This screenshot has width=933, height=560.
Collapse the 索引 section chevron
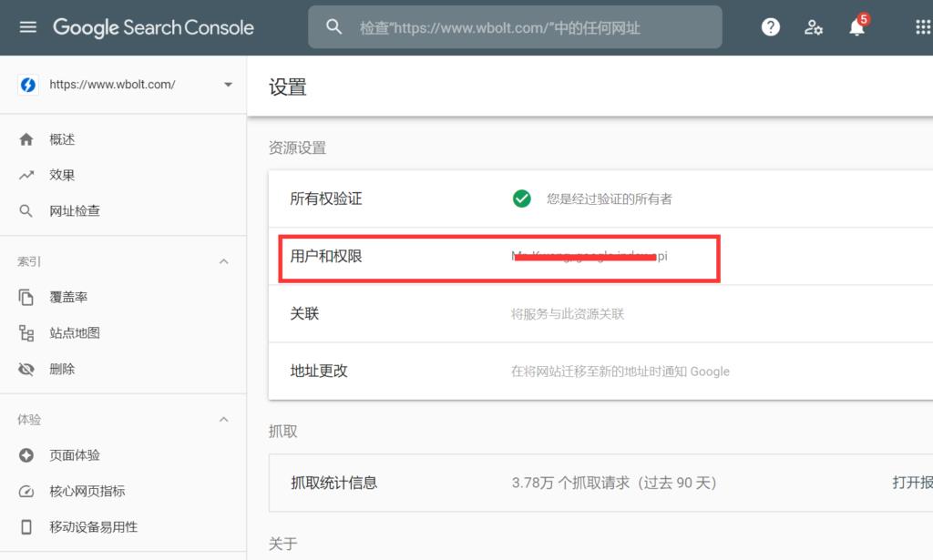(x=224, y=261)
